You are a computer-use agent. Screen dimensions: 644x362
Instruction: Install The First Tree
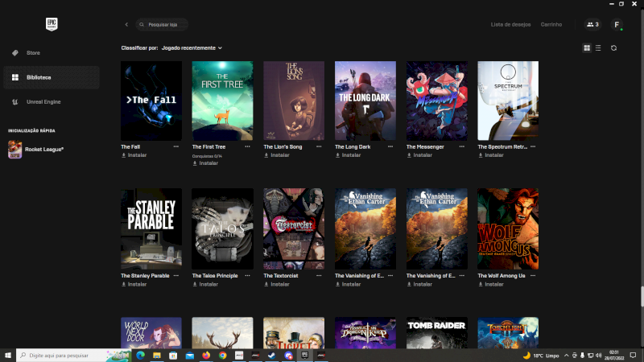[205, 163]
